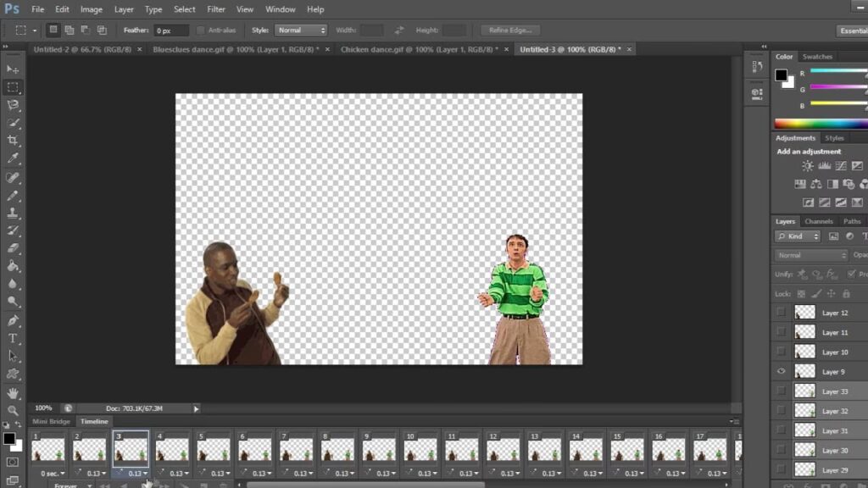Viewport: 868px width, 488px height.
Task: Show Layer 12 via its visibility box
Action: [x=781, y=312]
